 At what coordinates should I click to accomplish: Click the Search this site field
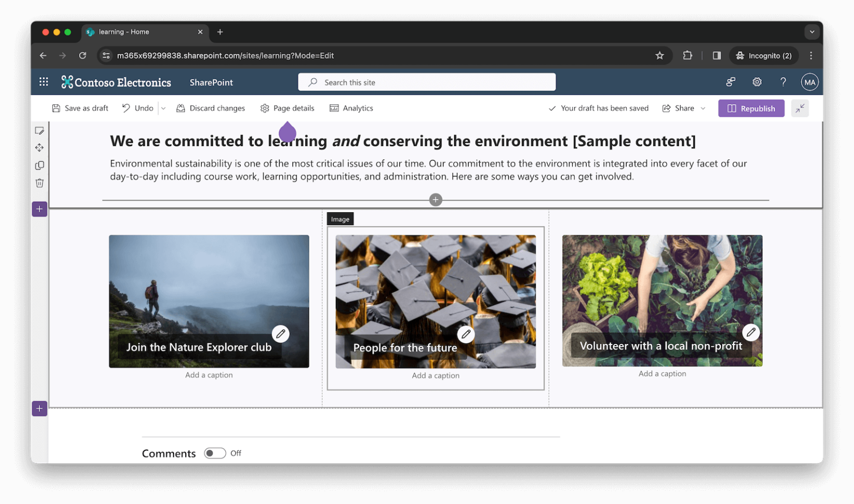(426, 82)
